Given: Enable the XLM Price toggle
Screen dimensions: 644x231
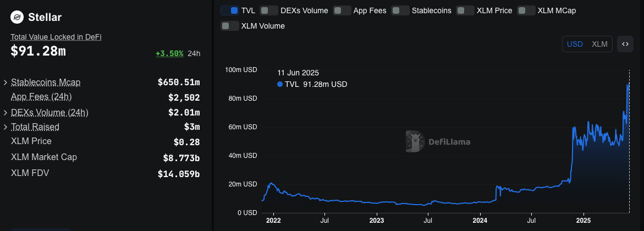Looking at the screenshot, I should click(465, 10).
